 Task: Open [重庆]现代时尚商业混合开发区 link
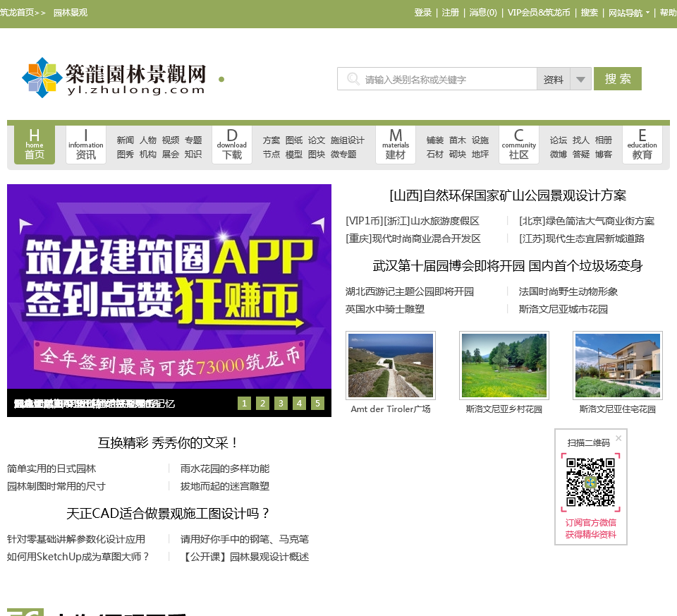pyautogui.click(x=413, y=239)
